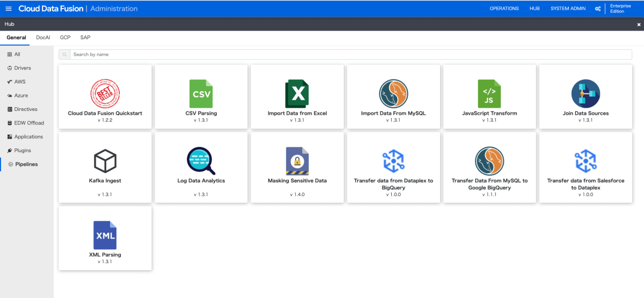Click the Kafka Ingest cube icon
The image size is (644, 298).
tap(105, 161)
